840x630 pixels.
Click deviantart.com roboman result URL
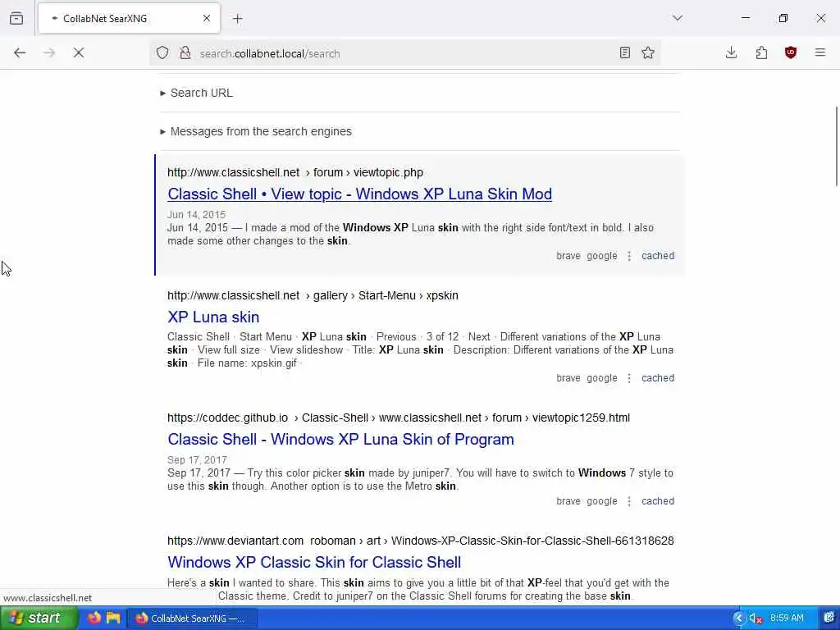[421, 541]
